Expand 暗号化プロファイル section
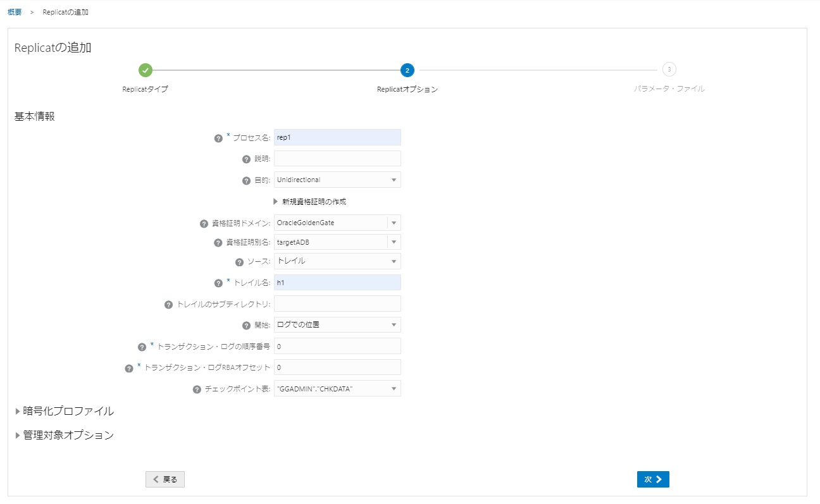 [65, 412]
